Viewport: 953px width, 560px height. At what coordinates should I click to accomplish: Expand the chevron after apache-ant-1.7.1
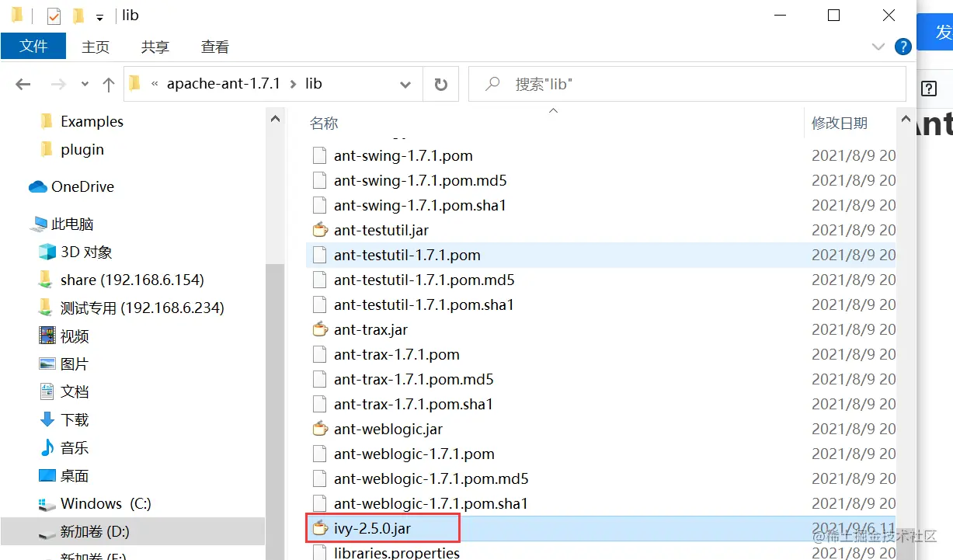tap(293, 84)
